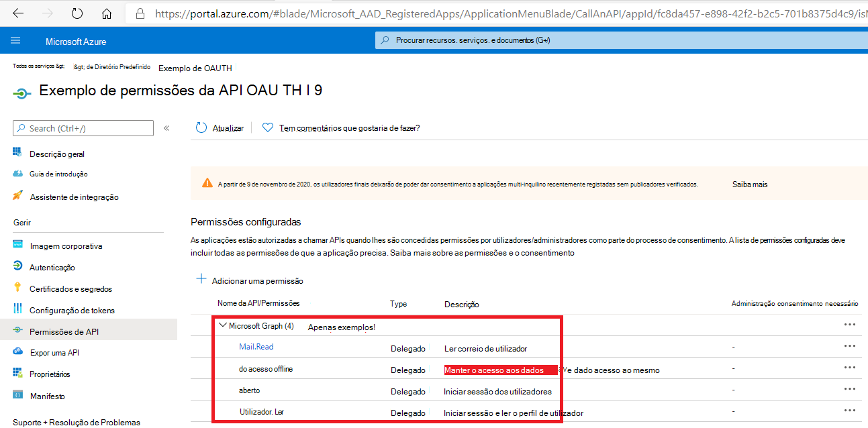Click the Type column header
868x428 pixels.
[x=399, y=304]
